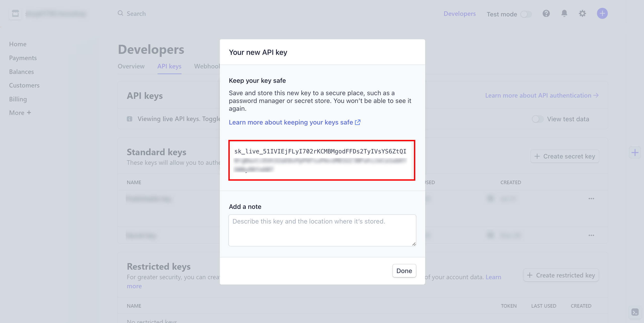Click the store logo icon
This screenshot has width=644, height=323.
(x=15, y=13)
